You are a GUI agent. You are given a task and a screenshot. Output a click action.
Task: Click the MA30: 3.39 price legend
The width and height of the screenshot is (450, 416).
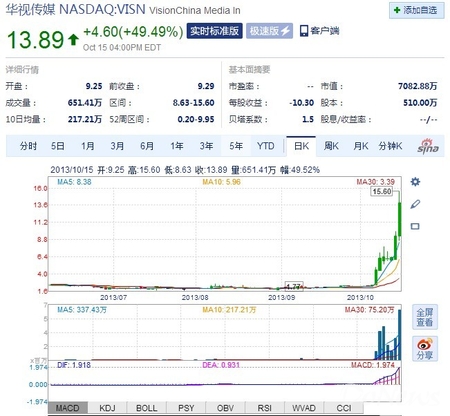click(376, 182)
